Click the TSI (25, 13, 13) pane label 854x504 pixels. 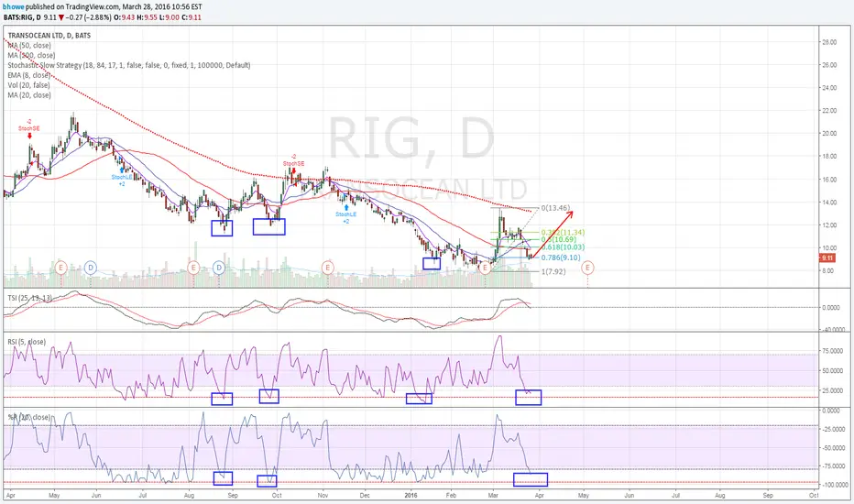click(x=30, y=298)
